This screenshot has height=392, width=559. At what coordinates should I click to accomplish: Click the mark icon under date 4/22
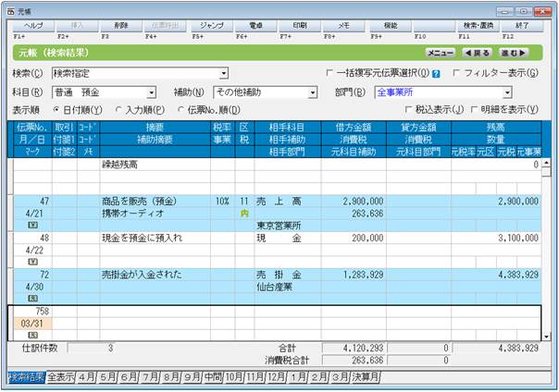point(32,262)
